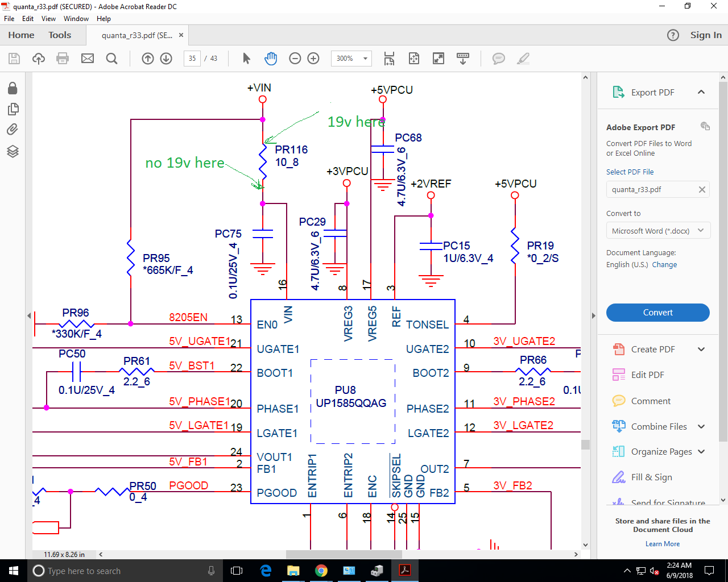The image size is (728, 582).
Task: Switch to the Tools tab
Action: (60, 35)
